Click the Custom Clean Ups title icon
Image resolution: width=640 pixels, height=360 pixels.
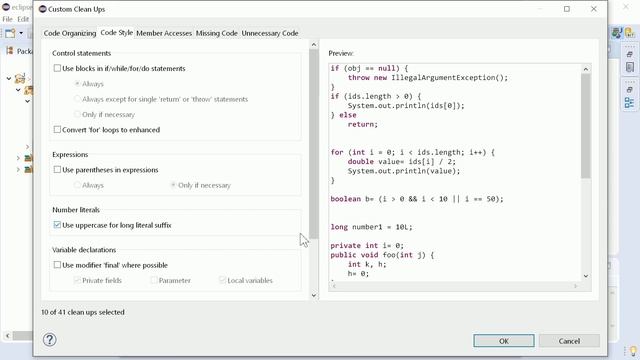(x=42, y=9)
